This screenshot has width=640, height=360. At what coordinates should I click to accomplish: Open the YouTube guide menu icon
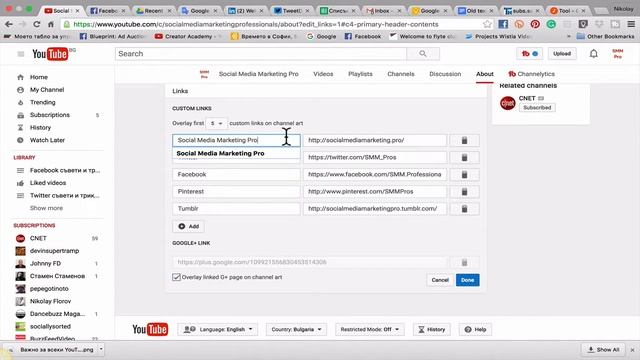(x=21, y=54)
